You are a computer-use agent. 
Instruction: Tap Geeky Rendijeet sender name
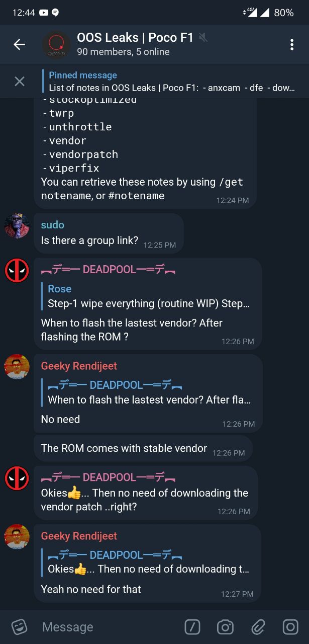pyautogui.click(x=79, y=366)
